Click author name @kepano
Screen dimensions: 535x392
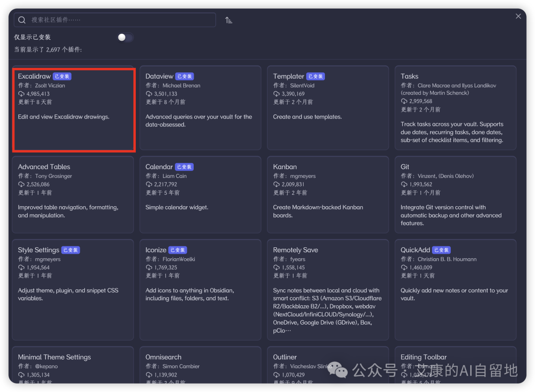(46, 366)
